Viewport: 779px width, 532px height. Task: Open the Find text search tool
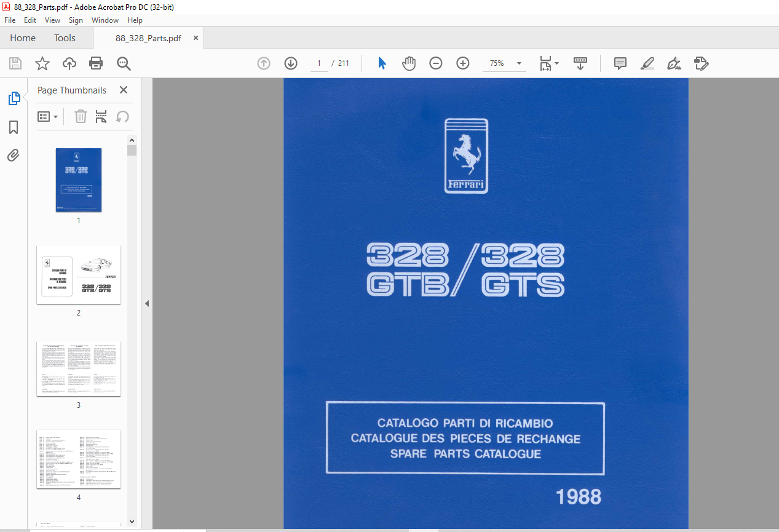click(x=124, y=63)
